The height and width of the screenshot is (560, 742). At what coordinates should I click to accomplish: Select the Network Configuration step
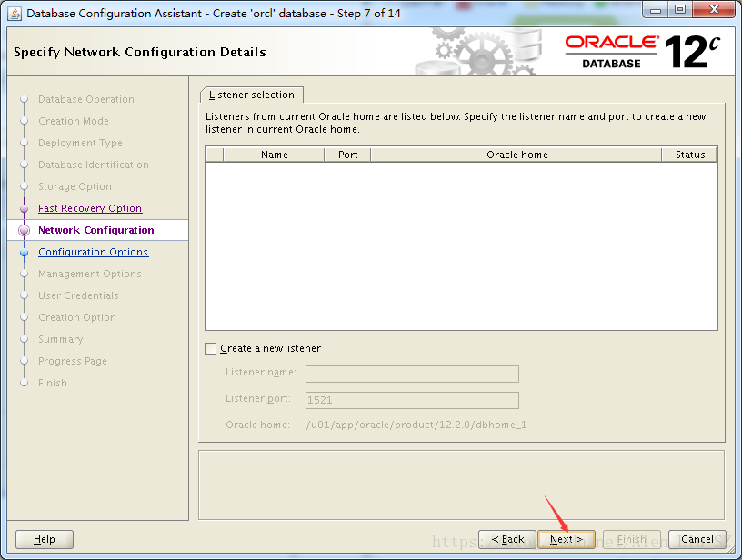pyautogui.click(x=96, y=230)
